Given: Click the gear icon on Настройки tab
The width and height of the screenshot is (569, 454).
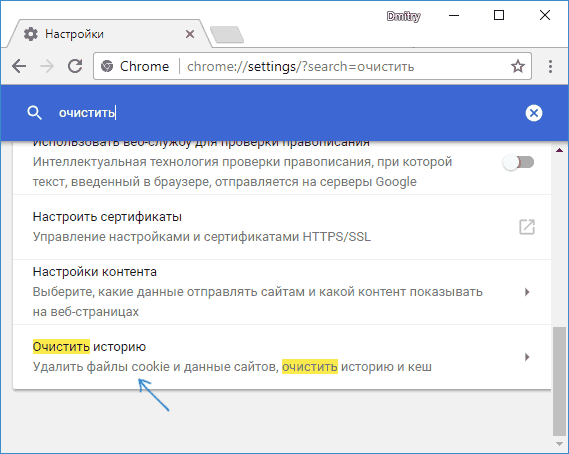Looking at the screenshot, I should (x=31, y=34).
